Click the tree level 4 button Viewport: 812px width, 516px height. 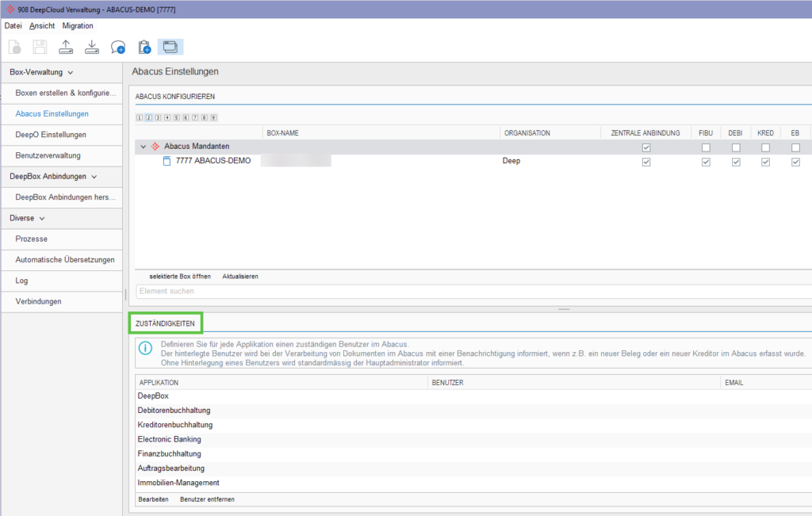pos(167,117)
